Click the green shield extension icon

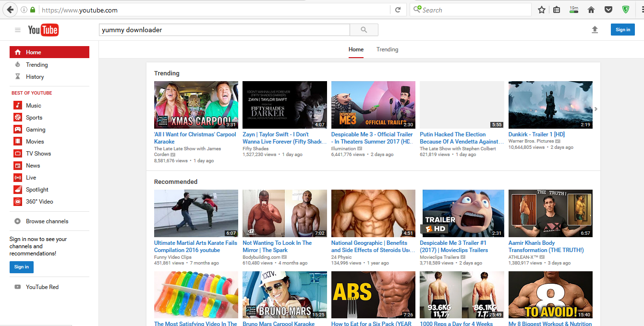[x=626, y=10]
